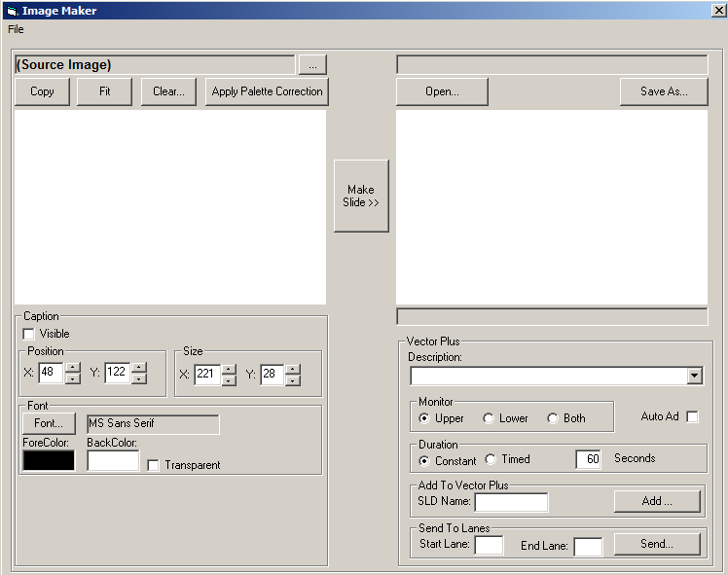Click the MS Sans Serif font name field

coord(153,424)
